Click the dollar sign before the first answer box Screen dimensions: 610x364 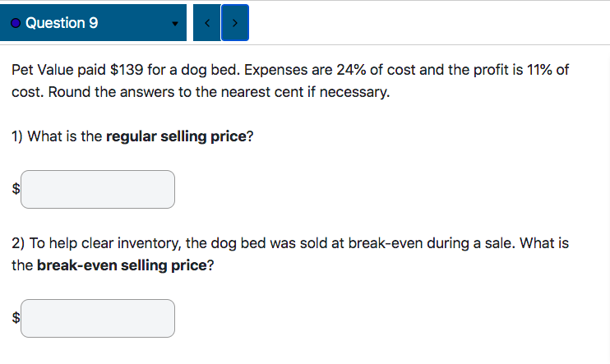coord(15,190)
